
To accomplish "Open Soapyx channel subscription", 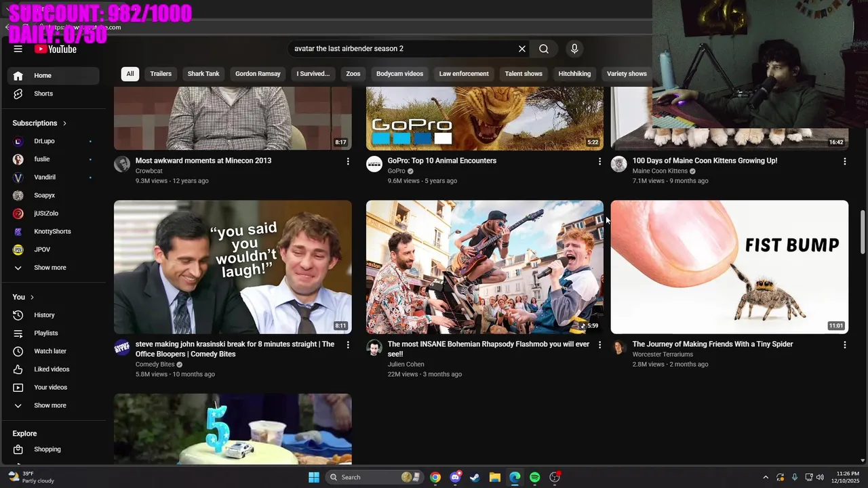I will point(54,195).
